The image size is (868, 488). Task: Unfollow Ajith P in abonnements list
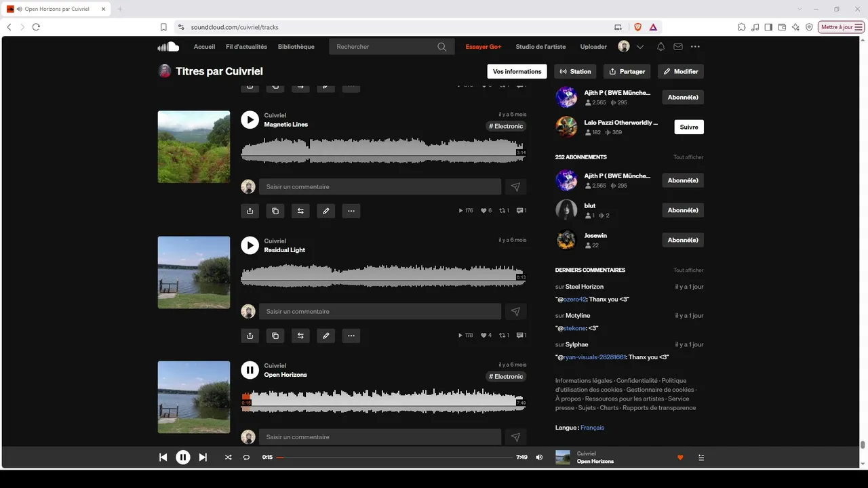point(683,180)
